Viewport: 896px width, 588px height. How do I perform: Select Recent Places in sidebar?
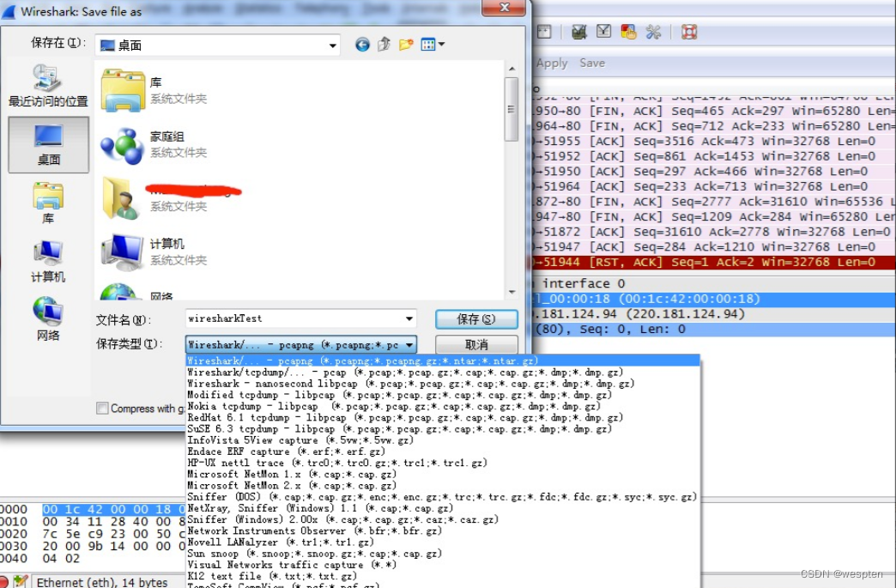(48, 86)
